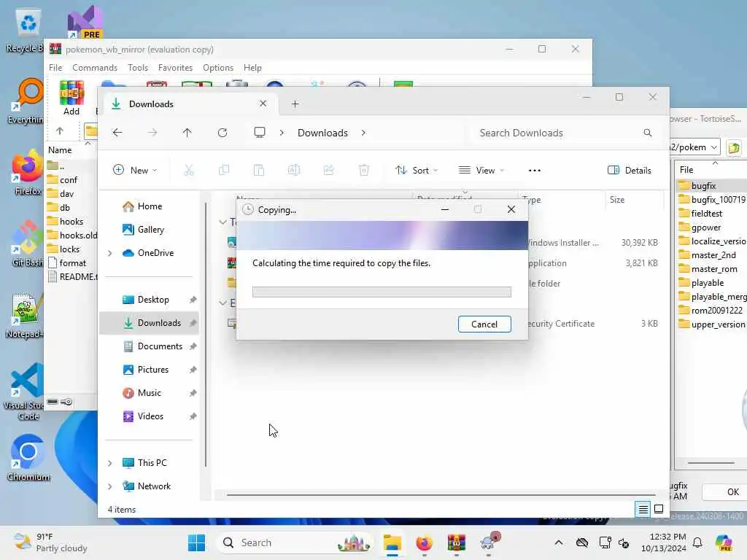Click the copy progress bar
Viewport: 747px width, 560px height.
[382, 292]
